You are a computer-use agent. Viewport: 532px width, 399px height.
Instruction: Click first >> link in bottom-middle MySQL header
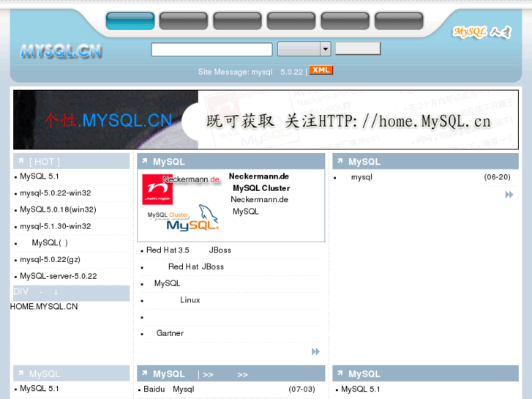(208, 375)
